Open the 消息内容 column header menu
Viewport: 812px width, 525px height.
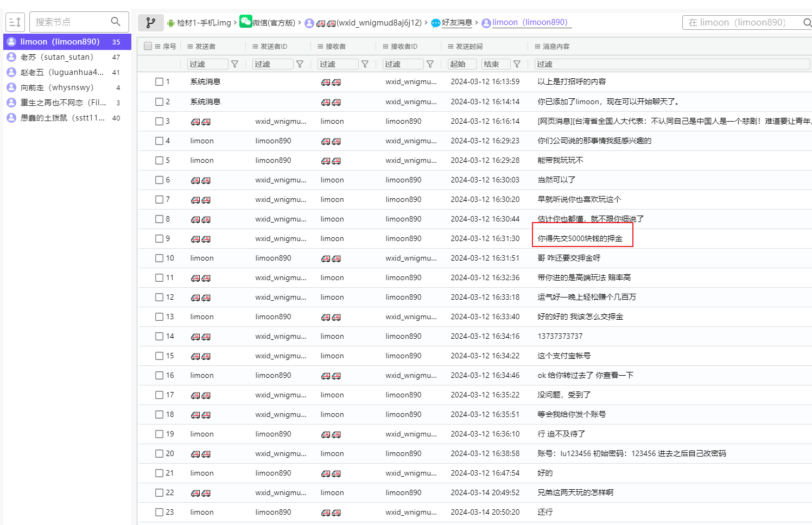pos(537,47)
